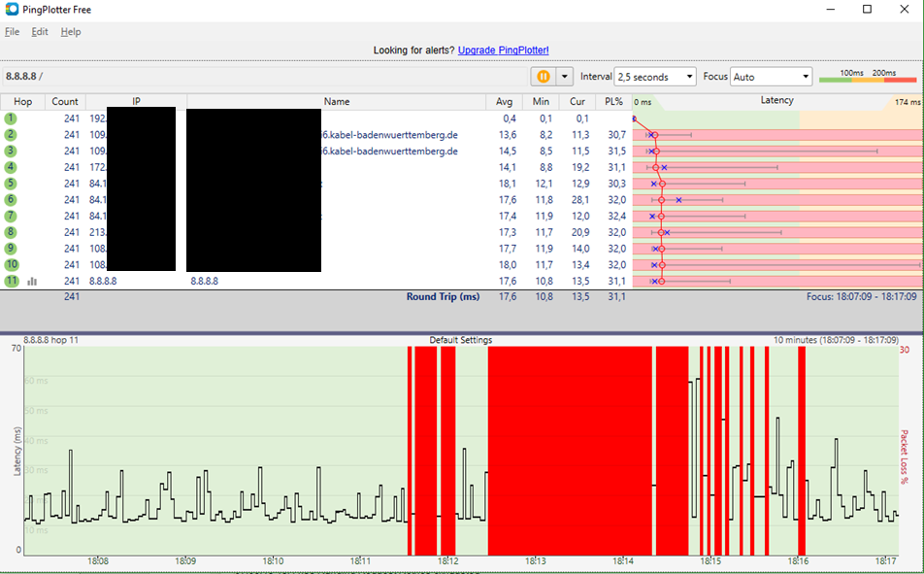Click the 174 ms latency scale maximum label
924x574 pixels.
coord(907,102)
